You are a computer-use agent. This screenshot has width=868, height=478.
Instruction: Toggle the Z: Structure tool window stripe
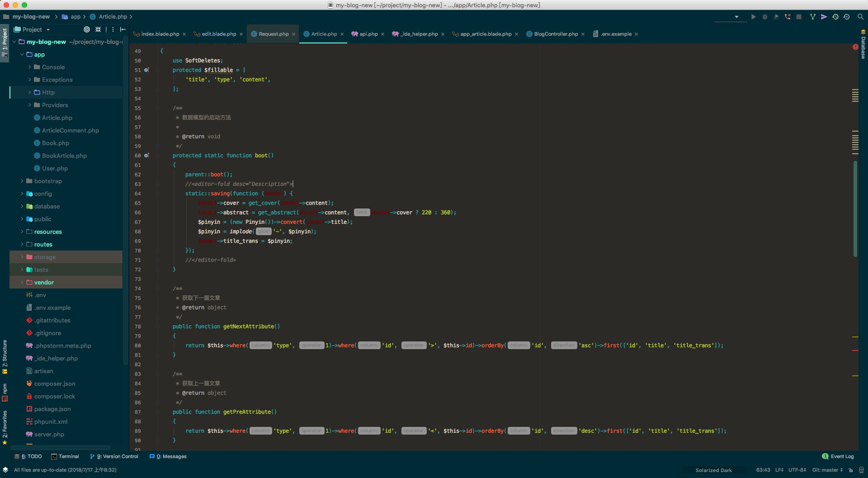tap(5, 357)
